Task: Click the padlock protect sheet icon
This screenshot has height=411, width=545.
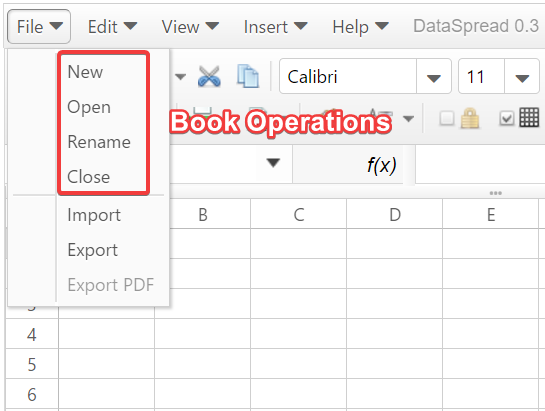Action: (x=470, y=118)
